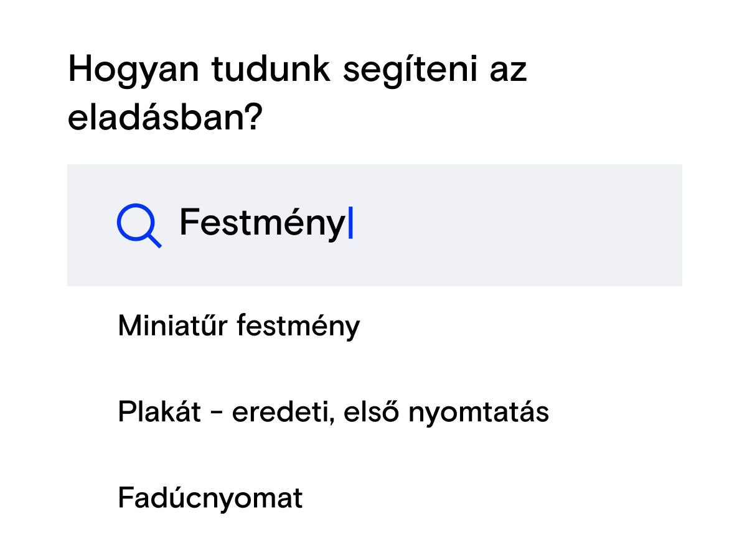Click the word nyomtatás in poster suggestion
The image size is (747, 560).
[x=479, y=413]
